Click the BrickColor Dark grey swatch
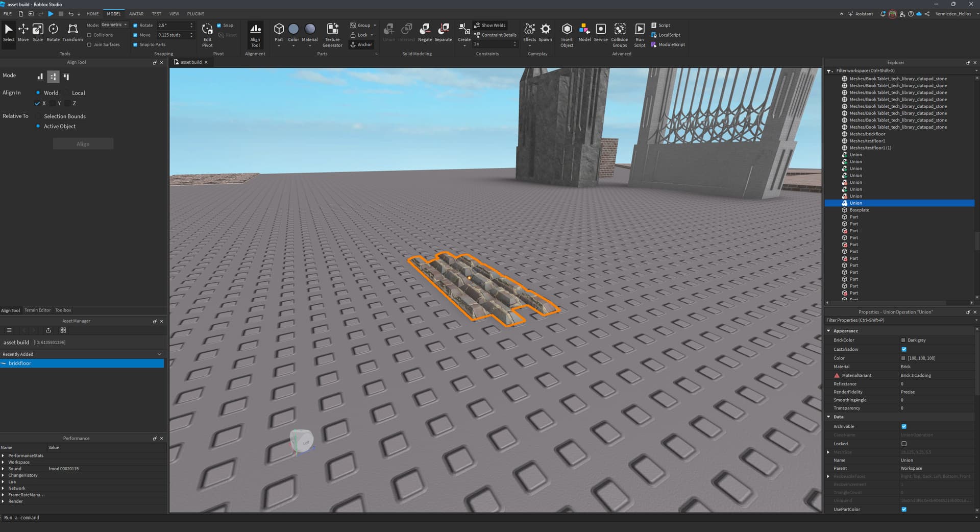The height and width of the screenshot is (532, 980). click(902, 340)
